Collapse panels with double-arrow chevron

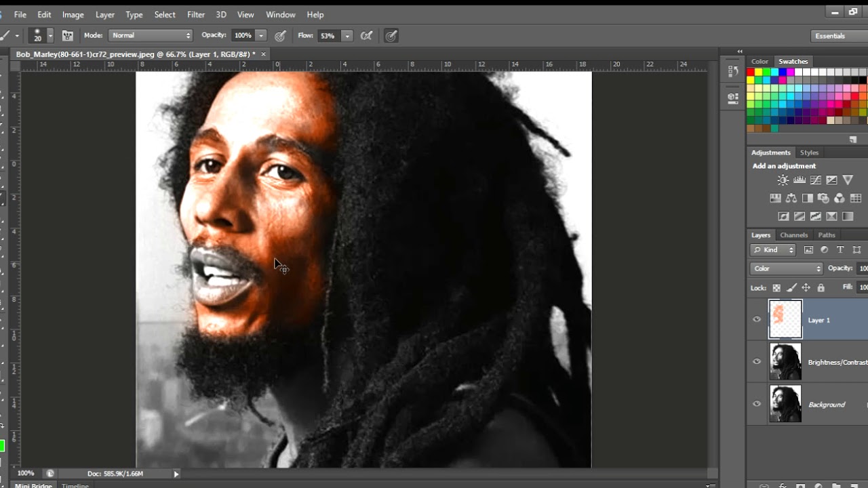coord(740,52)
